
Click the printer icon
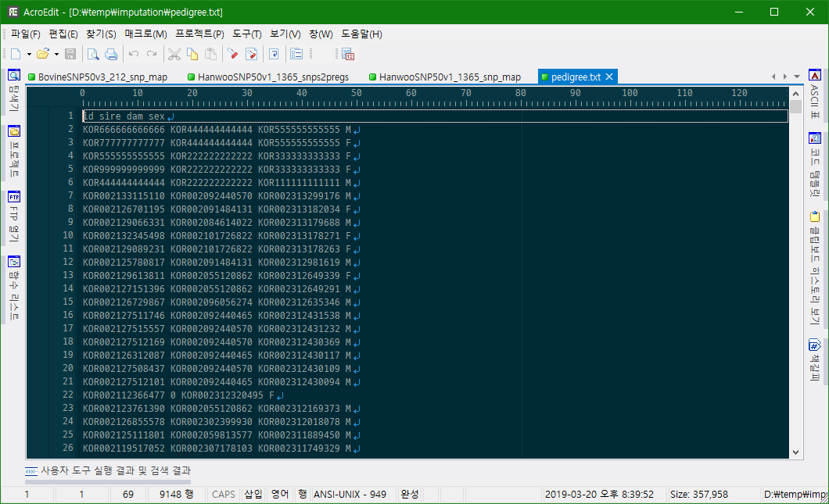tap(111, 54)
